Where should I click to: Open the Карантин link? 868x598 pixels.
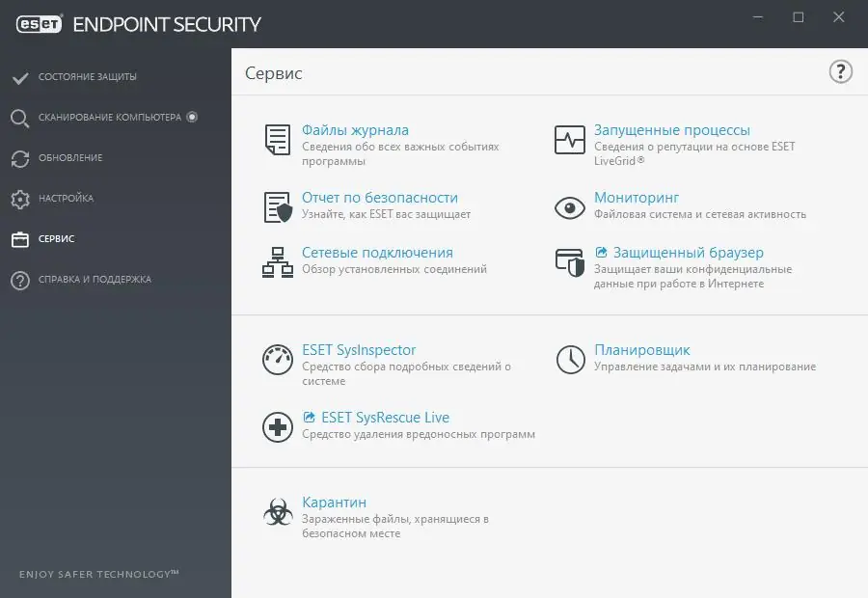(x=336, y=502)
